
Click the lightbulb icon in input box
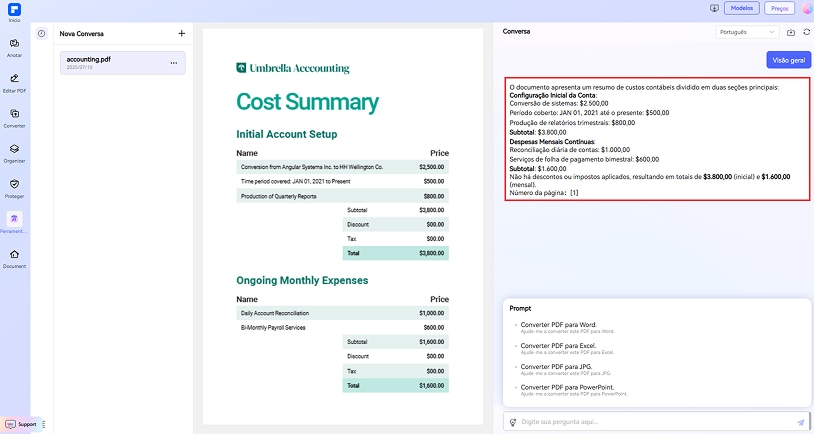[x=512, y=422]
